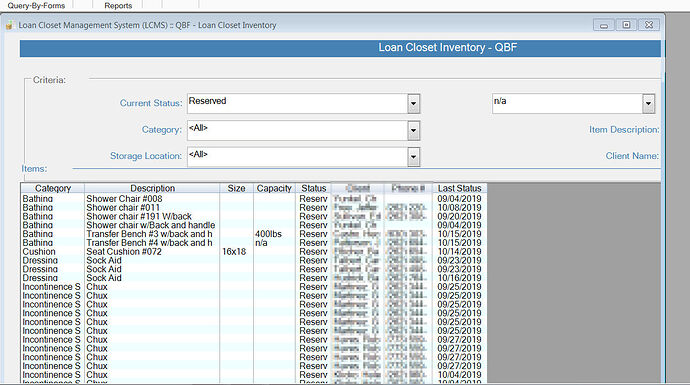Viewport: 690px width, 385px height.
Task: Click the 09/20/2019 last status date
Action: coord(459,216)
